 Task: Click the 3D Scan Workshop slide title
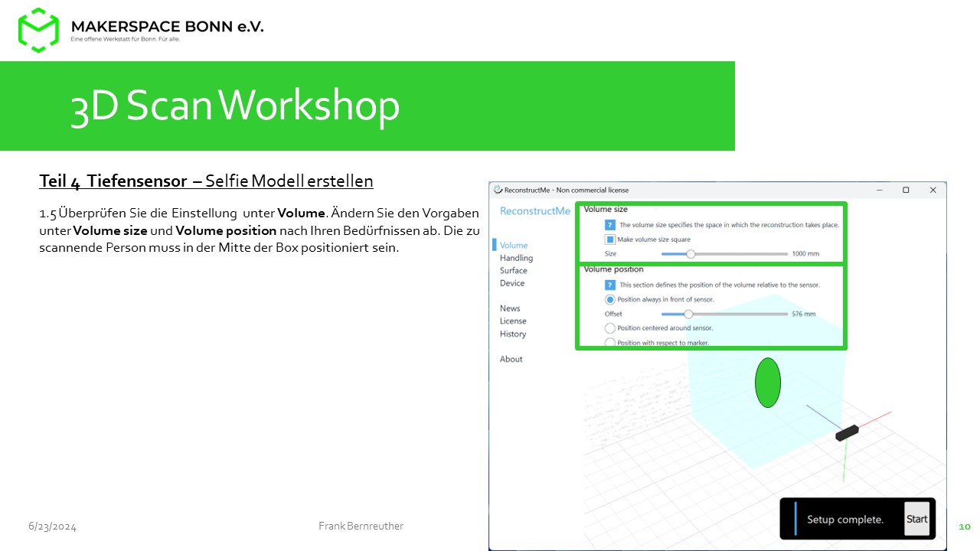coord(235,106)
